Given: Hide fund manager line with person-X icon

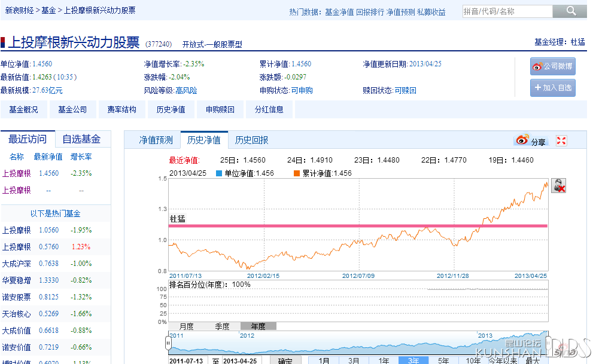Looking at the screenshot, I should [x=559, y=186].
